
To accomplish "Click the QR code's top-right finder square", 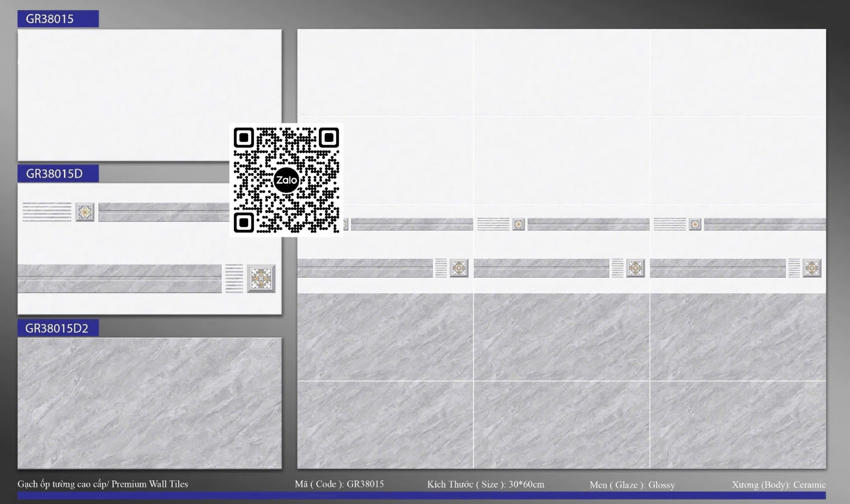I will [x=328, y=137].
